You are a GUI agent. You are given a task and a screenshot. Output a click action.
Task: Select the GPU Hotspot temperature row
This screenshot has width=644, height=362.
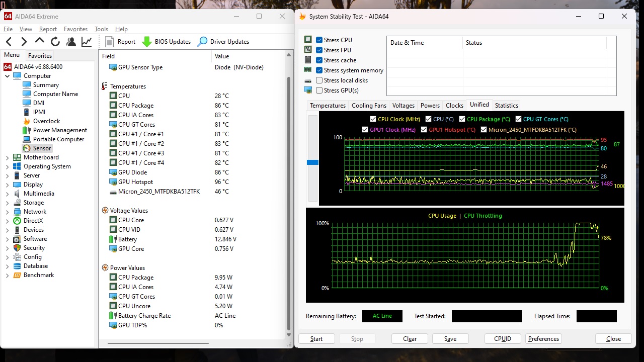pyautogui.click(x=193, y=182)
